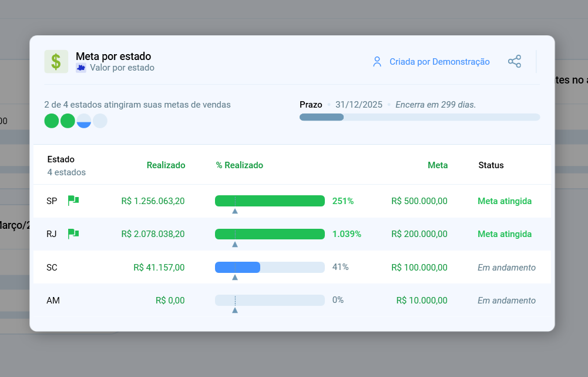Screen dimensions: 588x377
Task: Click the map icon beside Valor por estado
Action: pos(81,68)
